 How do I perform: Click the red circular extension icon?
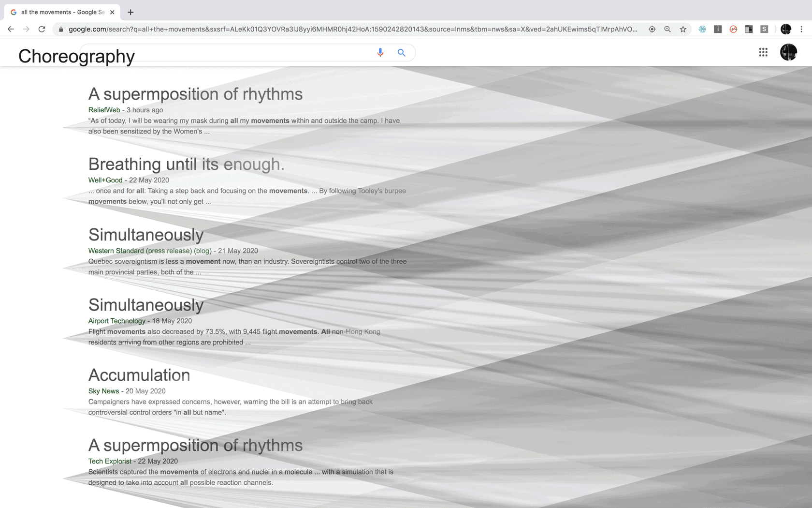pos(733,29)
